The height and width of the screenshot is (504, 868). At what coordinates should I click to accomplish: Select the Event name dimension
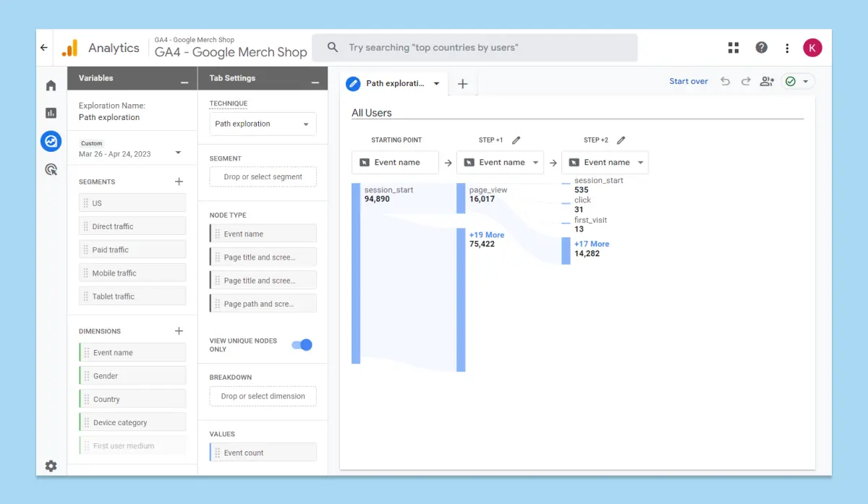click(132, 353)
